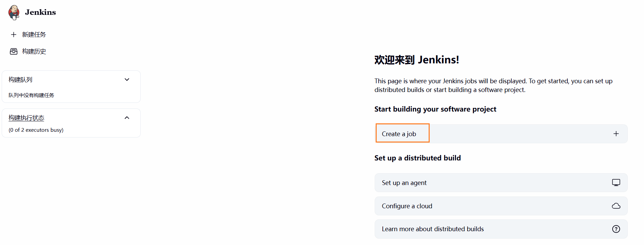Click the Set up an agent button
644x245 pixels.
501,183
